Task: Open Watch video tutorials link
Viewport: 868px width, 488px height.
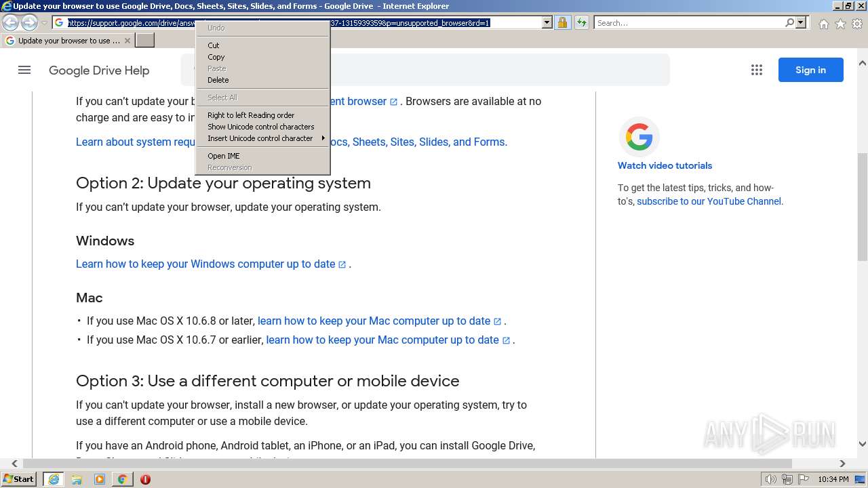Action: pyautogui.click(x=665, y=165)
